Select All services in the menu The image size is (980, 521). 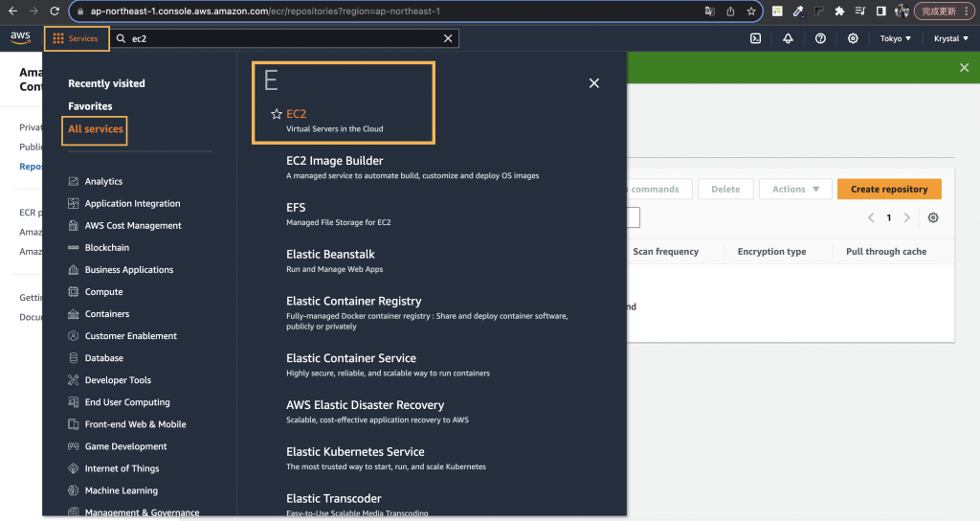[x=95, y=129]
